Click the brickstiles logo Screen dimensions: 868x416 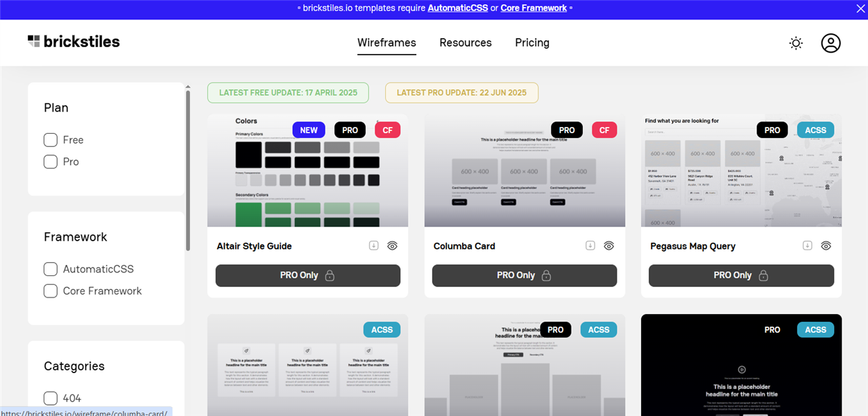click(74, 42)
